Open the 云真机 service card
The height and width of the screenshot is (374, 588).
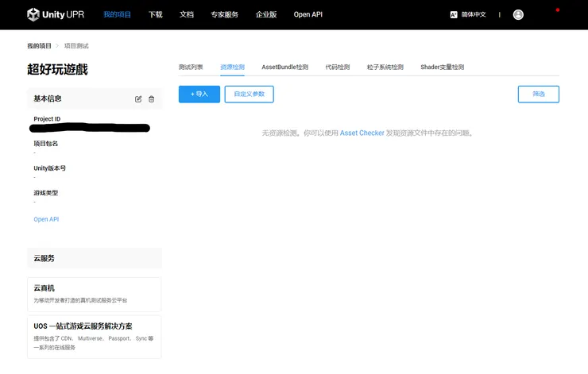pos(94,294)
